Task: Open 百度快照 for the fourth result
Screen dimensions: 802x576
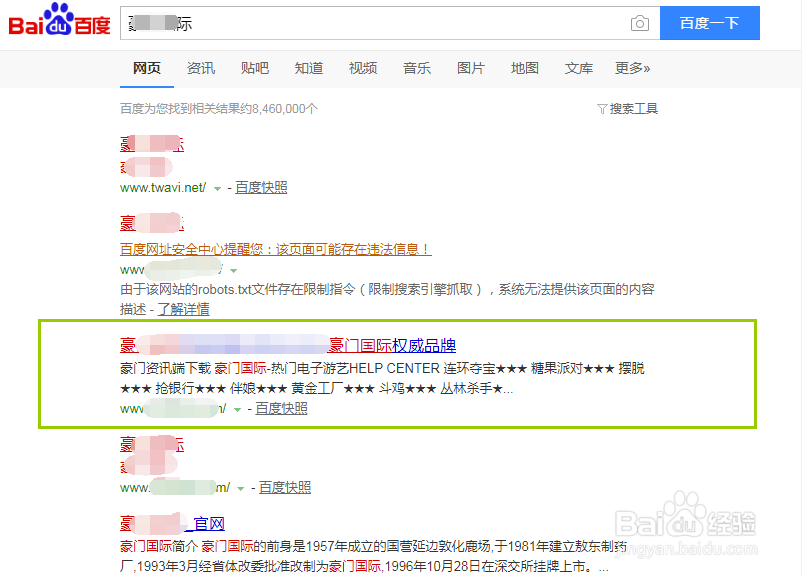Action: click(285, 488)
